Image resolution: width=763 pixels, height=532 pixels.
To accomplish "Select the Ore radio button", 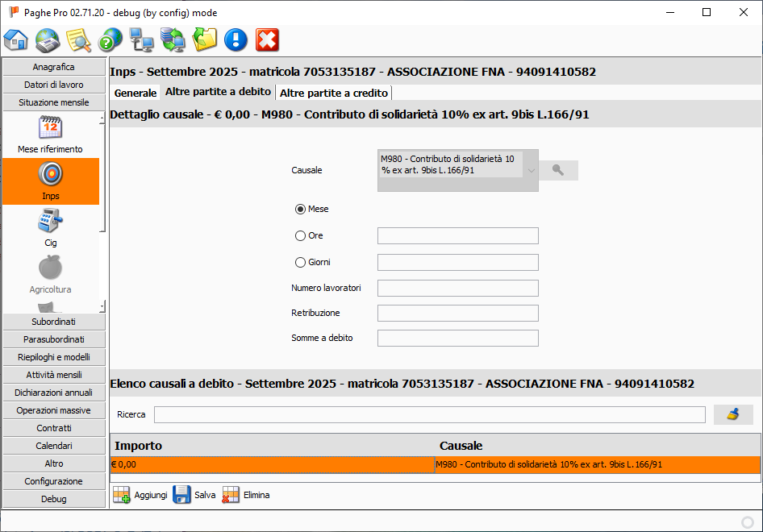I will pyautogui.click(x=301, y=236).
